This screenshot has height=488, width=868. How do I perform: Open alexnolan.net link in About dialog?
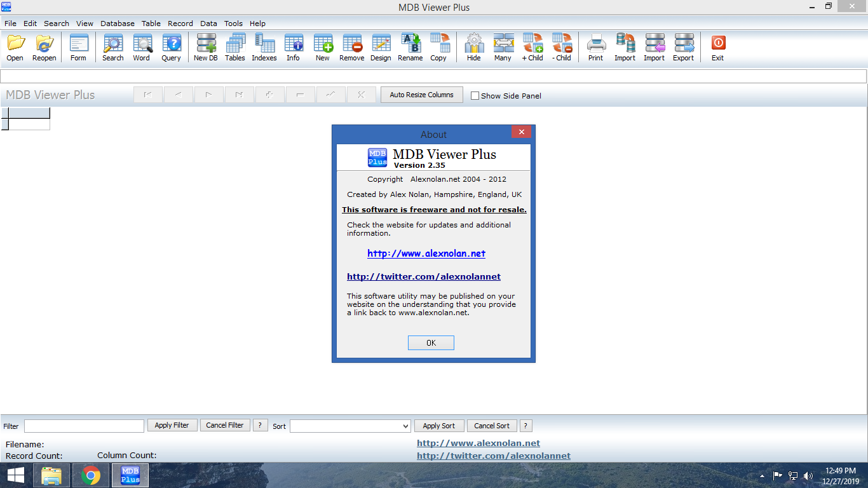point(426,254)
